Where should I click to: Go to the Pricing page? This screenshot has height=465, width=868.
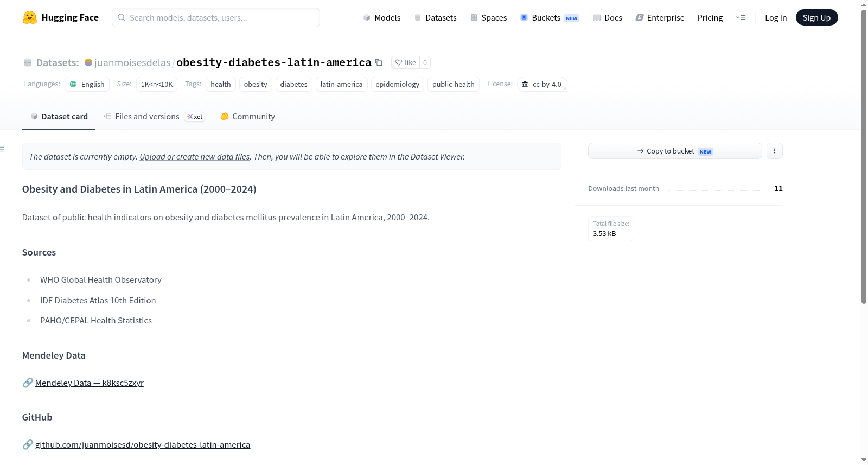coord(710,17)
